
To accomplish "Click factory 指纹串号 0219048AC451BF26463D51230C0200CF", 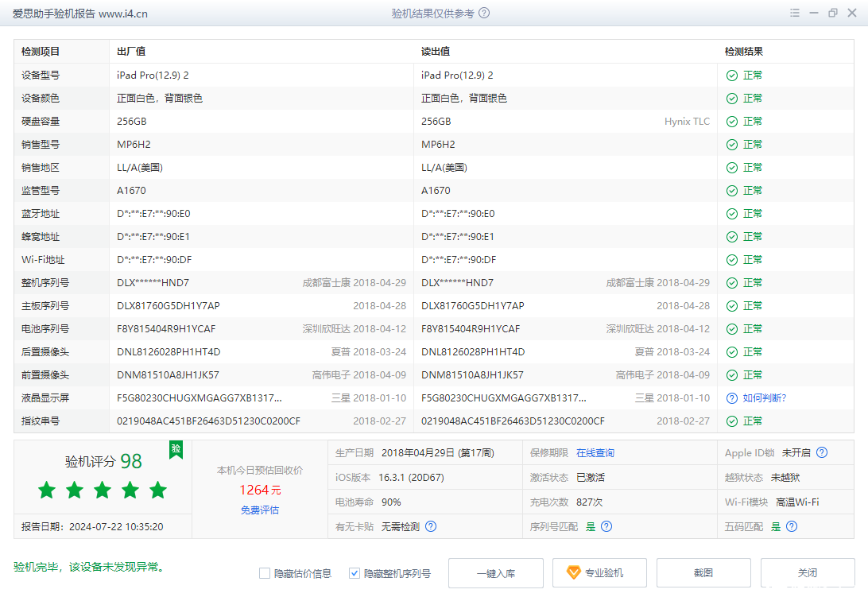I will (209, 421).
